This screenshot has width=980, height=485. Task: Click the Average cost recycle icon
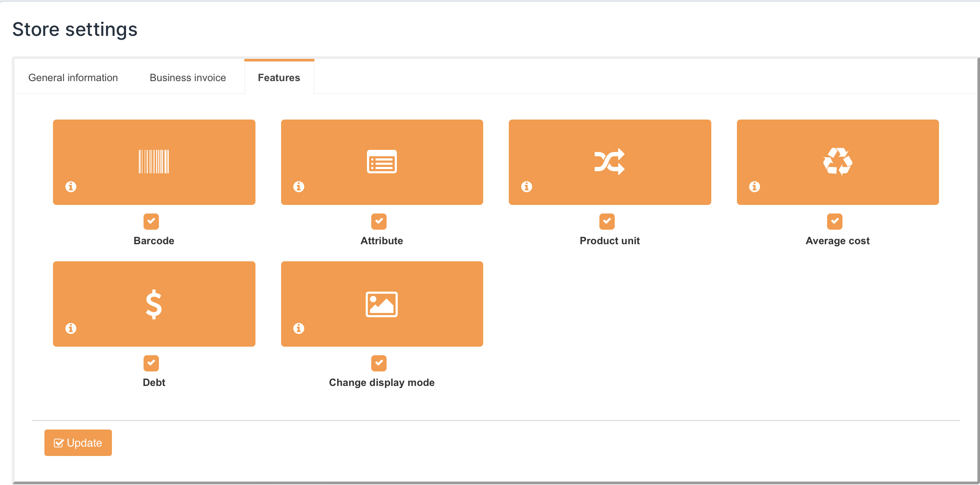tap(837, 162)
